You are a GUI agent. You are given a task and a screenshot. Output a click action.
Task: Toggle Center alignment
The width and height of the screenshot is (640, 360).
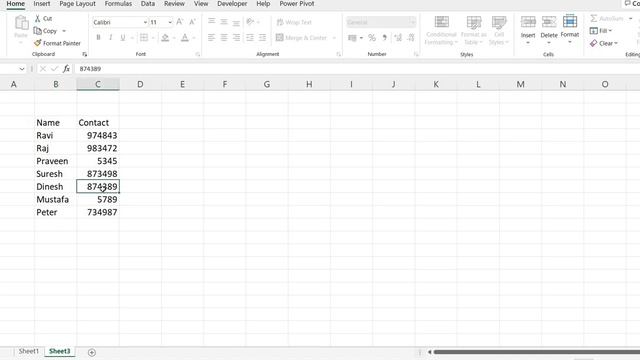pos(224,38)
